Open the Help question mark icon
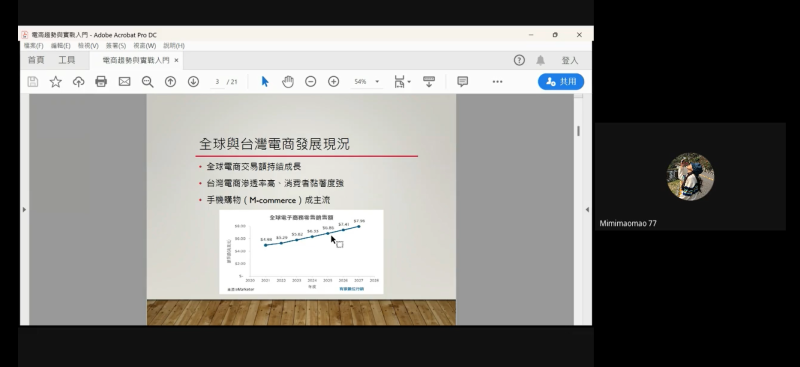Viewport: 800px width, 367px height. coord(519,60)
